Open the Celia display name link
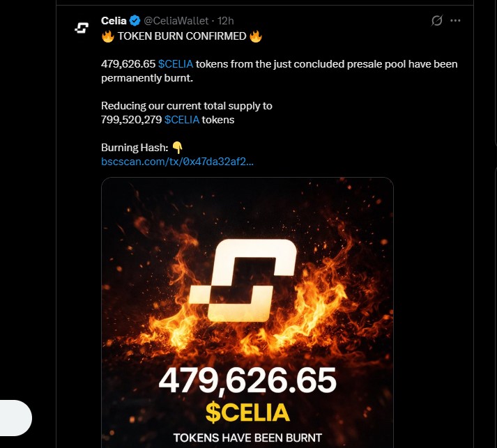 [x=114, y=21]
